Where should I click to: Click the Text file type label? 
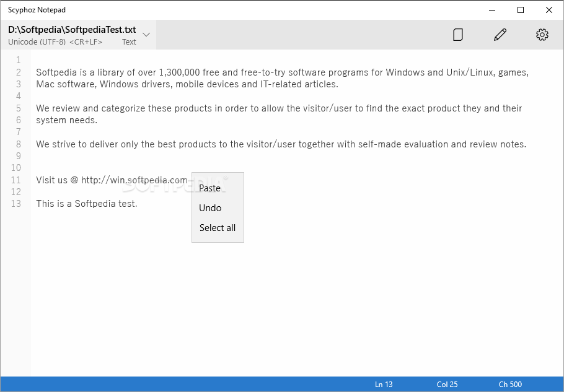(129, 41)
